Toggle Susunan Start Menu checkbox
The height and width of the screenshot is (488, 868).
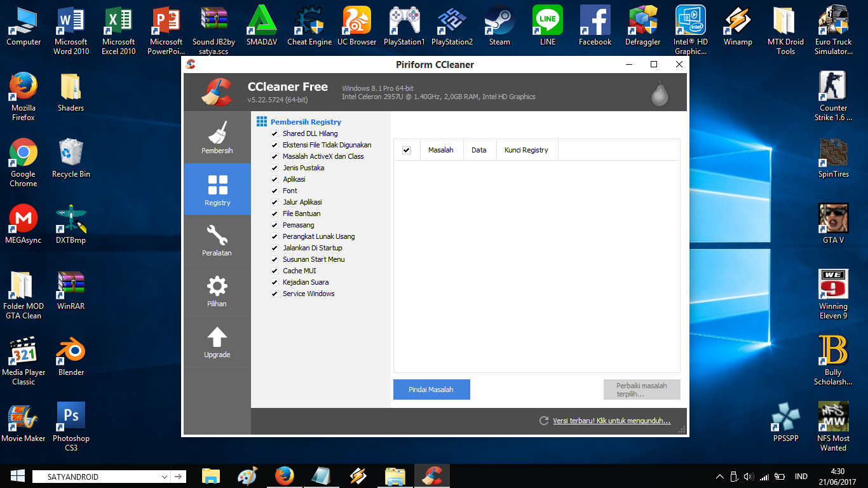coord(275,259)
